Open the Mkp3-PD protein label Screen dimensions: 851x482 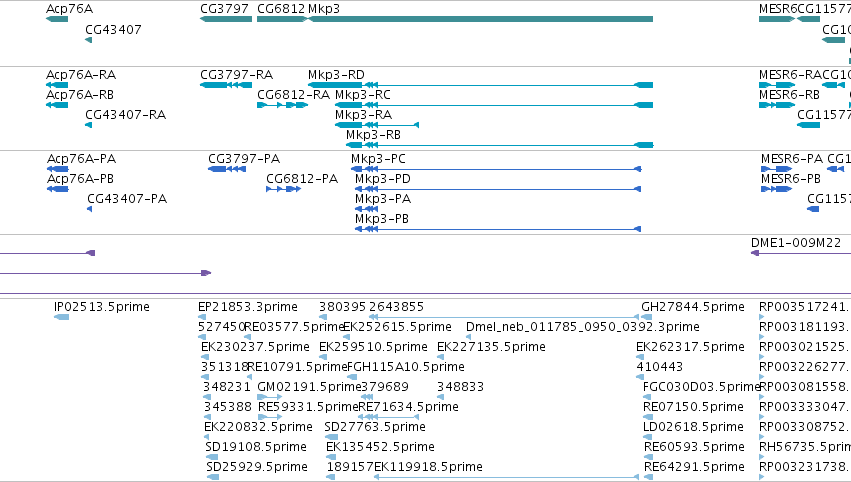pos(383,179)
